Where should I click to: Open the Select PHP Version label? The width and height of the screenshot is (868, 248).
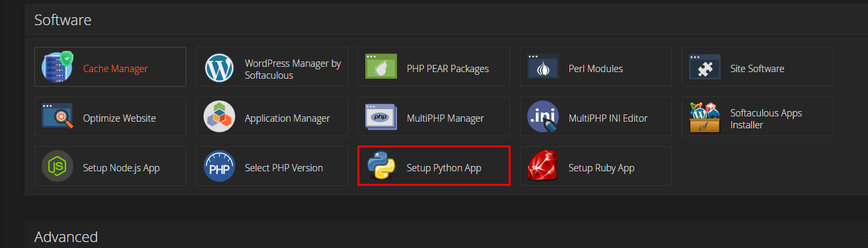click(284, 168)
